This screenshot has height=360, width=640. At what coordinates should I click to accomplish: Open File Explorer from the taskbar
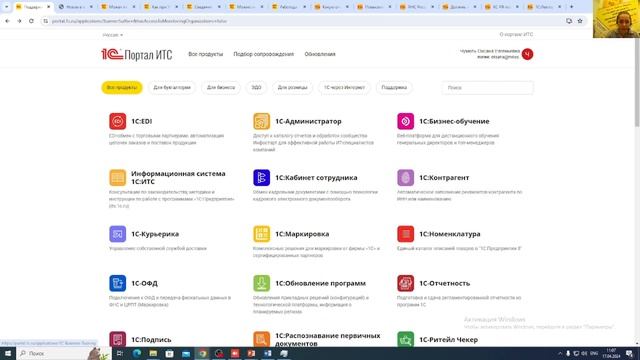tap(153, 353)
